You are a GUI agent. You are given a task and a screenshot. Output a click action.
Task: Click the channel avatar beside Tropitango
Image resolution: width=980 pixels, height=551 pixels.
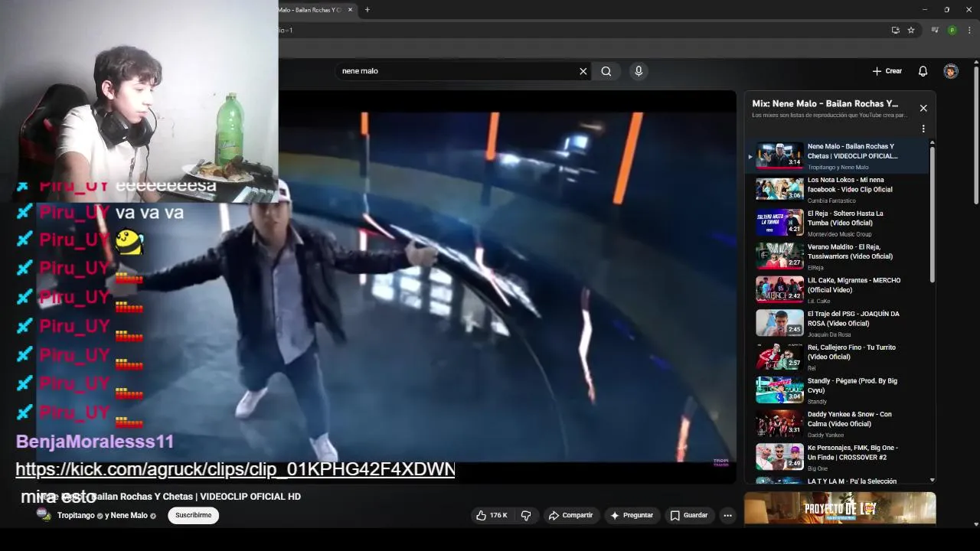(44, 515)
